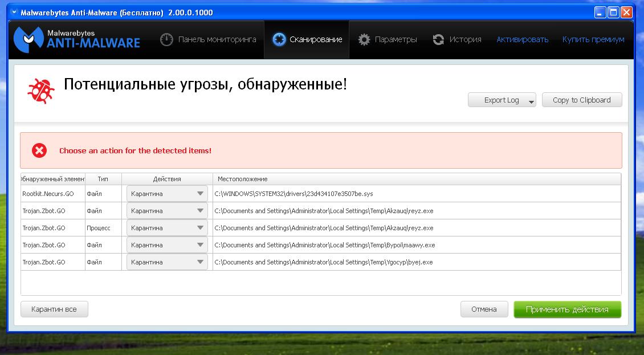
Task: Open the title bar system menu icon
Action: pos(14,12)
